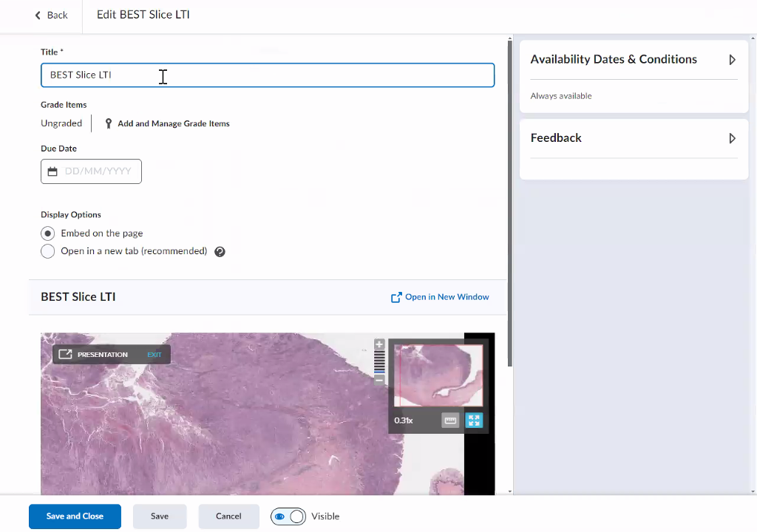757x532 pixels.
Task: Click the BEST Slice LTI section heading
Action: [x=78, y=297]
